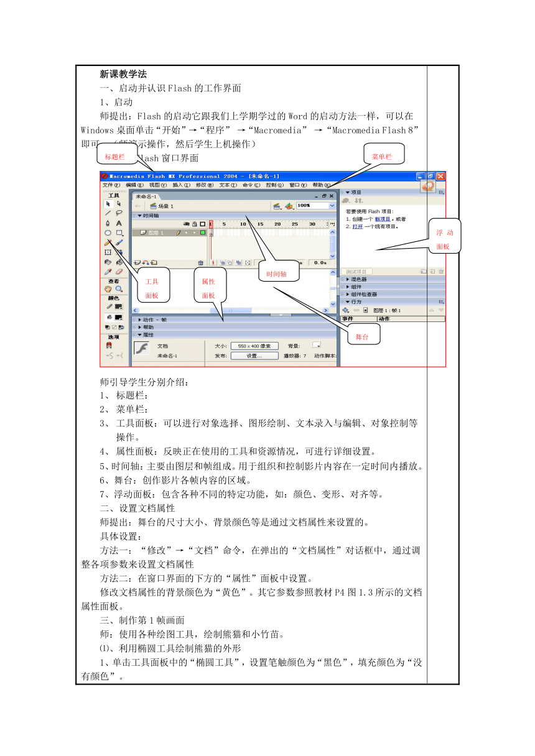Open the 文件 menu
The width and height of the screenshot is (535, 756).
111,185
